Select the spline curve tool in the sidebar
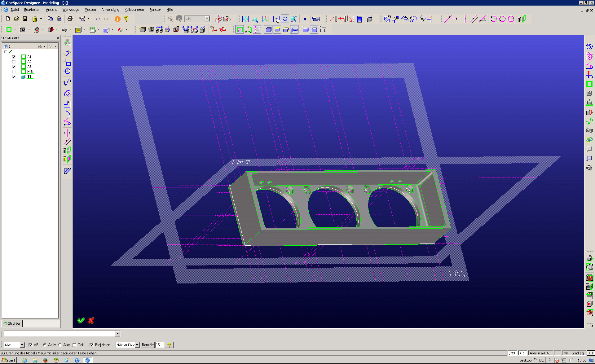 67,82
